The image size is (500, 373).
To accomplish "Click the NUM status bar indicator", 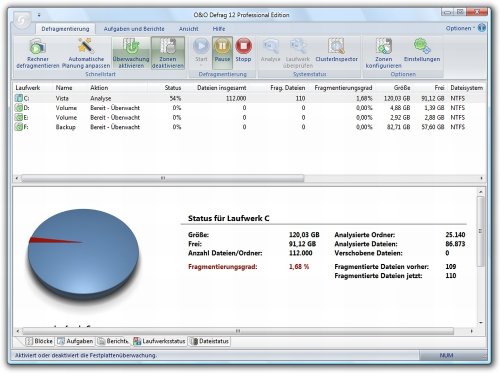I will pos(446,355).
